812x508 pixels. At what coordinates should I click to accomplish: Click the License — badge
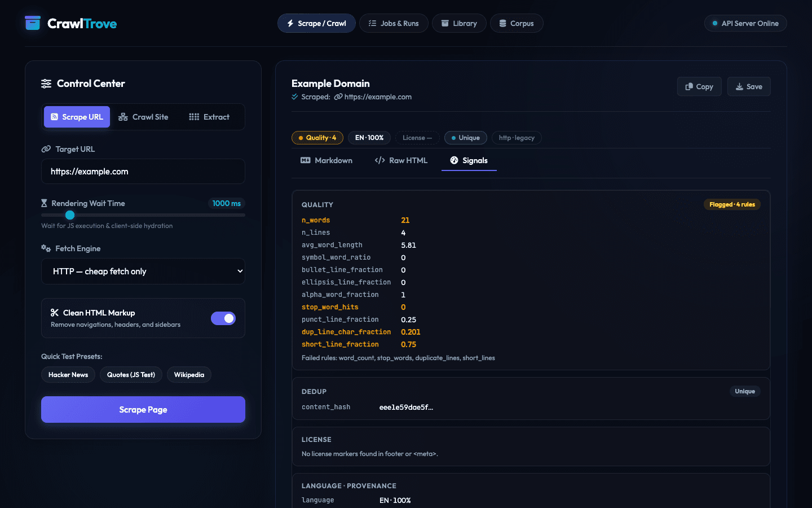417,138
